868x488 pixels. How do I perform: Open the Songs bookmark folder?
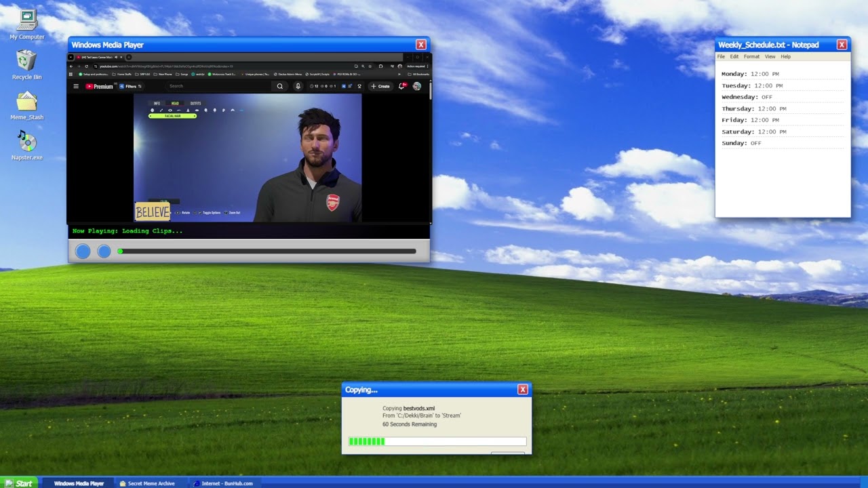[x=182, y=74]
